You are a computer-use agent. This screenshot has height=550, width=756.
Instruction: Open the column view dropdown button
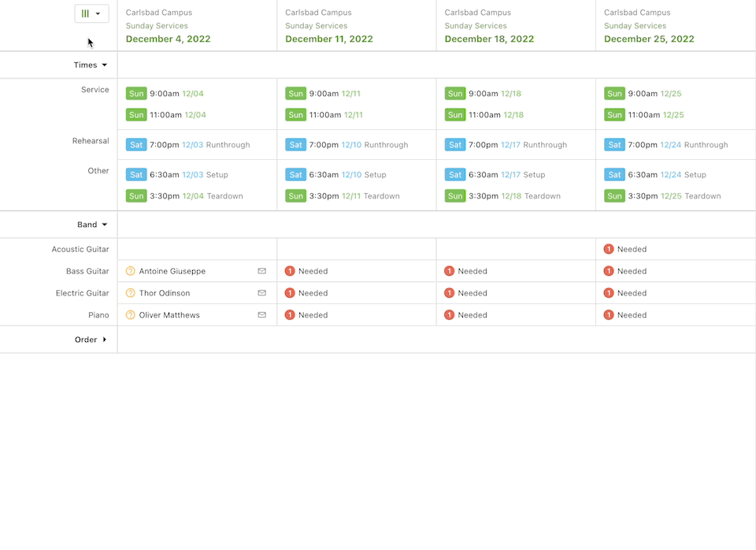[91, 13]
